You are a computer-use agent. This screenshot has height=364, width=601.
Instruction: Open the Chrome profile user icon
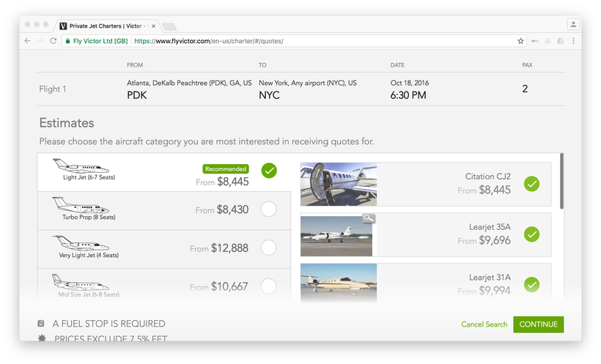(573, 24)
